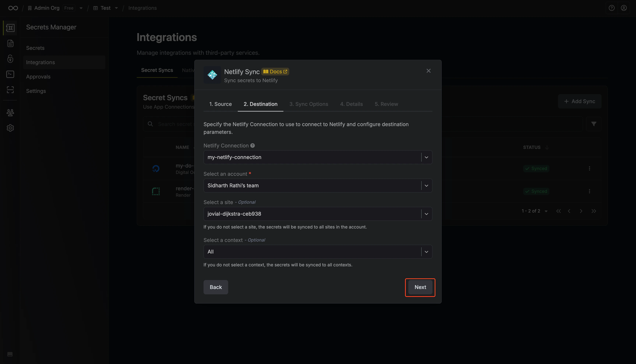
Task: Click the infinity logo in the top bar
Action: pos(13,8)
